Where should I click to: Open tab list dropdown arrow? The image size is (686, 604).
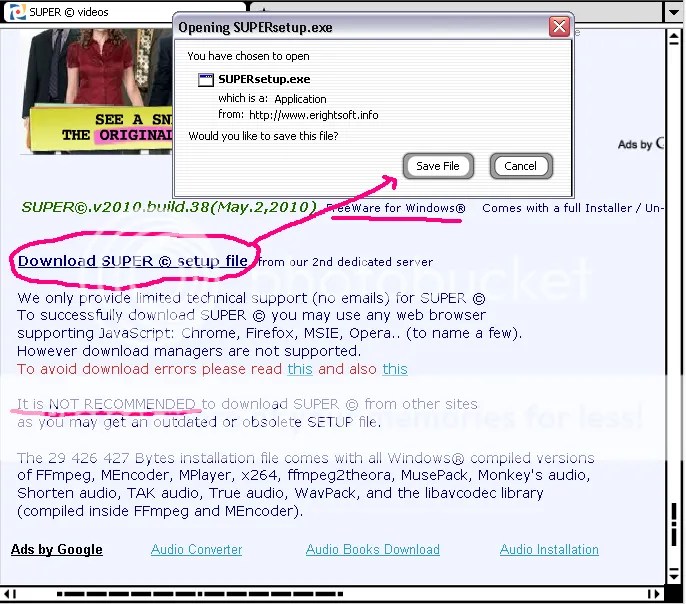pos(674,12)
